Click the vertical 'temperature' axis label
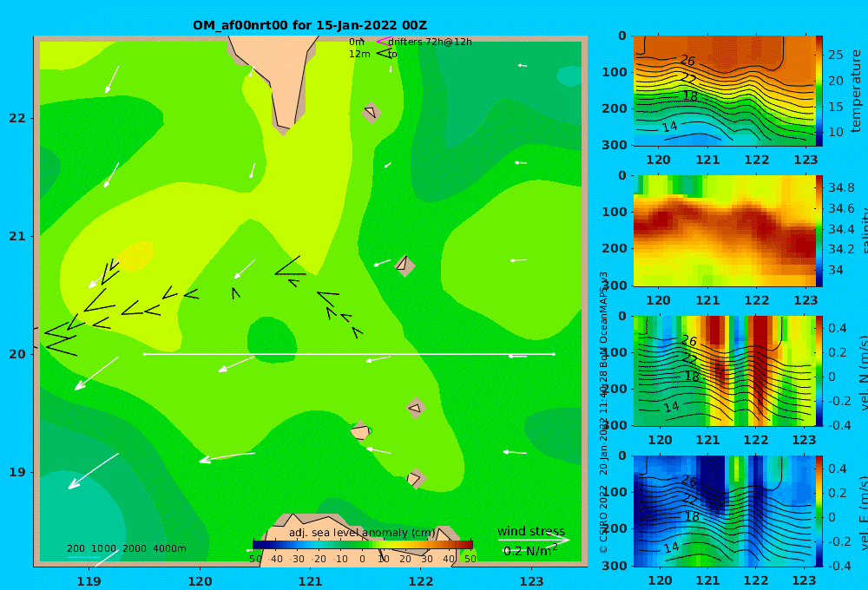 pyautogui.click(x=856, y=91)
